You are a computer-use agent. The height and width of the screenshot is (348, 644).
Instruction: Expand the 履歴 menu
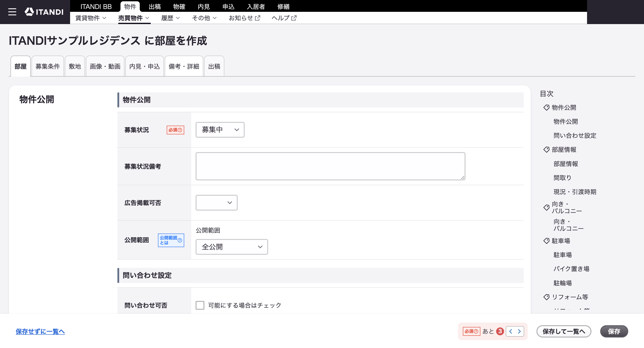click(170, 18)
